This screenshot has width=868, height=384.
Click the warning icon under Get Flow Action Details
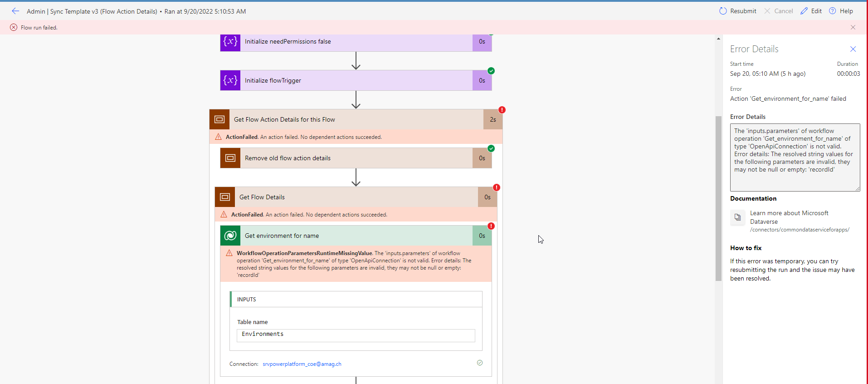(218, 137)
